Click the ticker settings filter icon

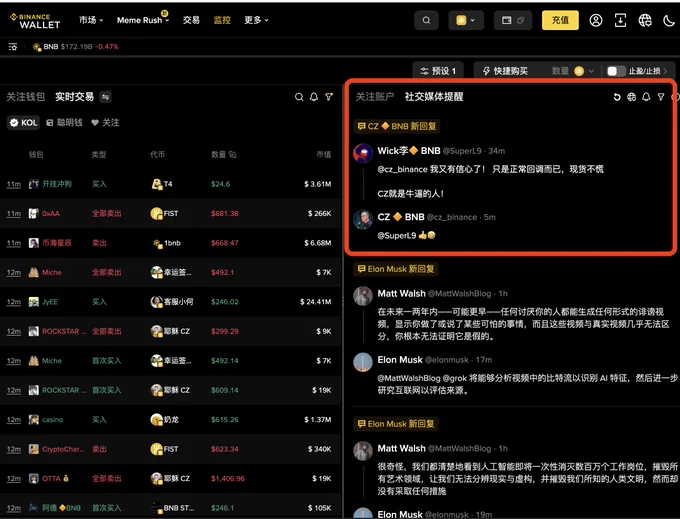click(13, 46)
